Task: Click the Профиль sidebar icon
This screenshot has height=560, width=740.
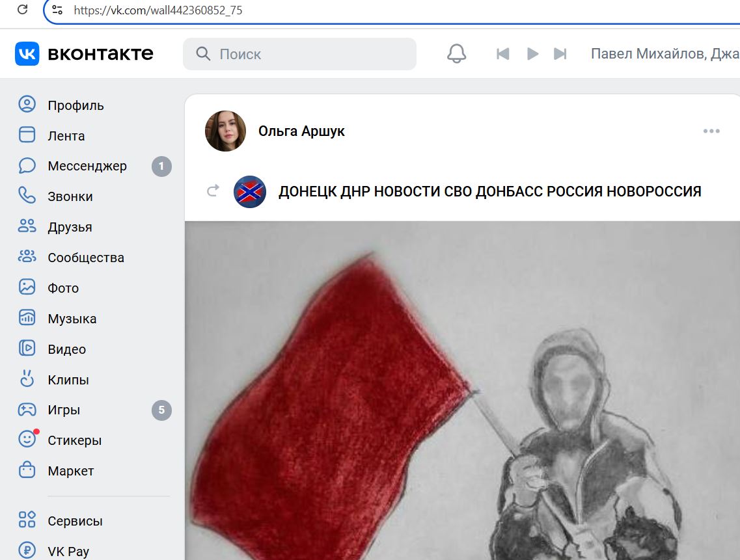Action: coord(27,104)
